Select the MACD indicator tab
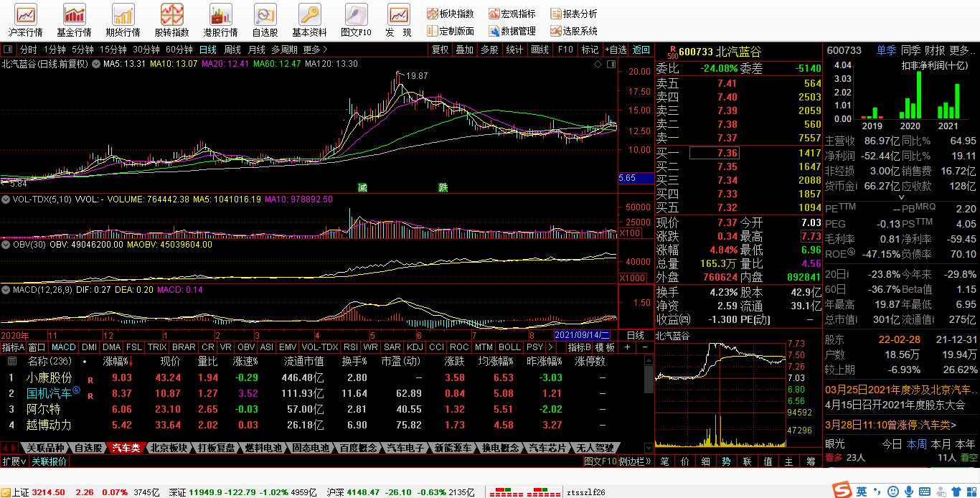The width and height of the screenshot is (980, 498). click(x=64, y=347)
